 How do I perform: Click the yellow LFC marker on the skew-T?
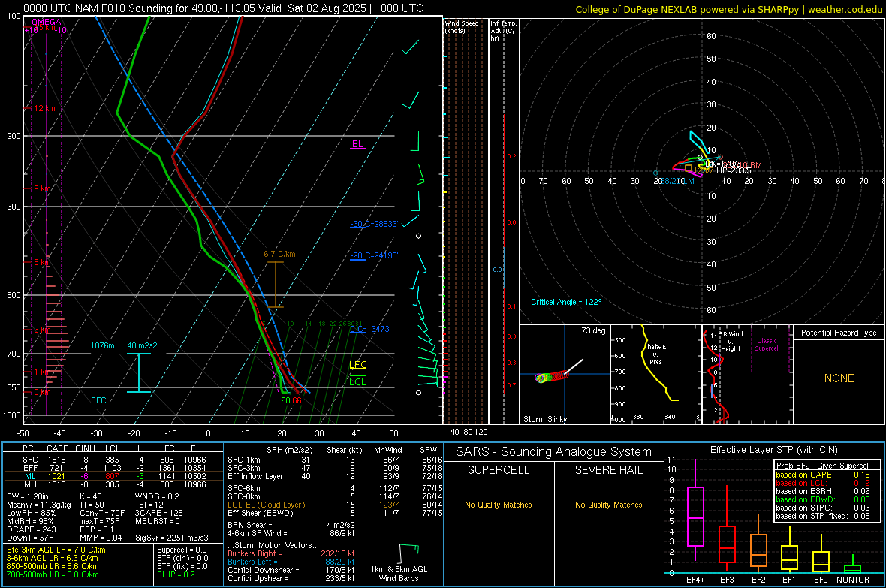click(x=357, y=365)
